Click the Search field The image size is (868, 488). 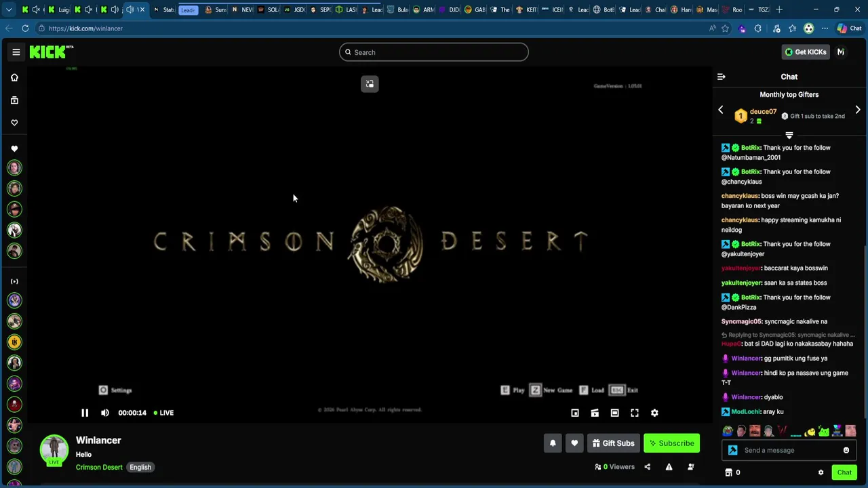(434, 52)
